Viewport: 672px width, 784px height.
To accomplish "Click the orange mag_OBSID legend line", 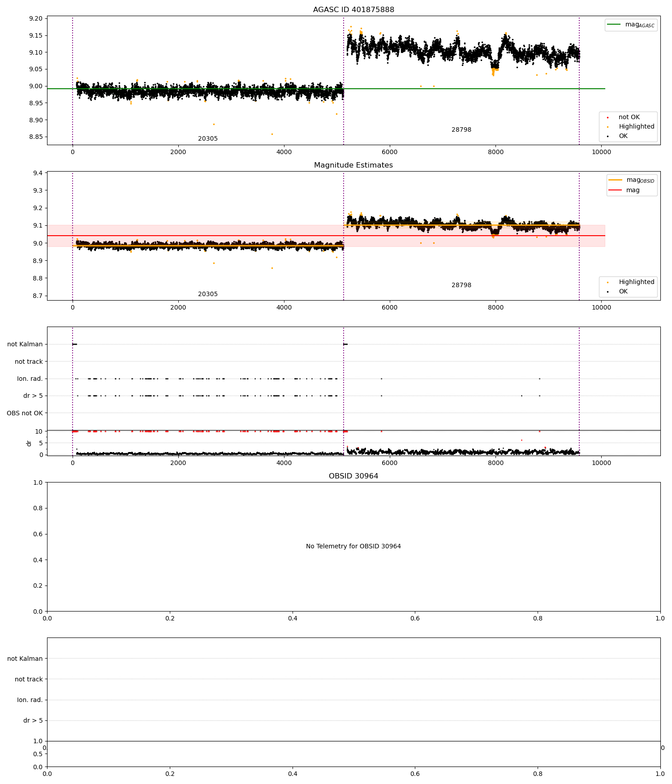I will 615,180.
